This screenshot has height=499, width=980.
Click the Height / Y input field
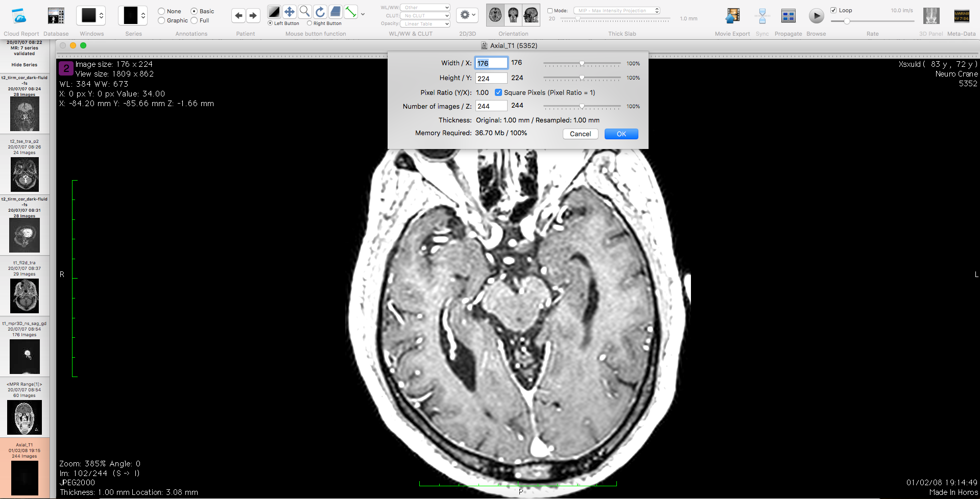(x=491, y=79)
